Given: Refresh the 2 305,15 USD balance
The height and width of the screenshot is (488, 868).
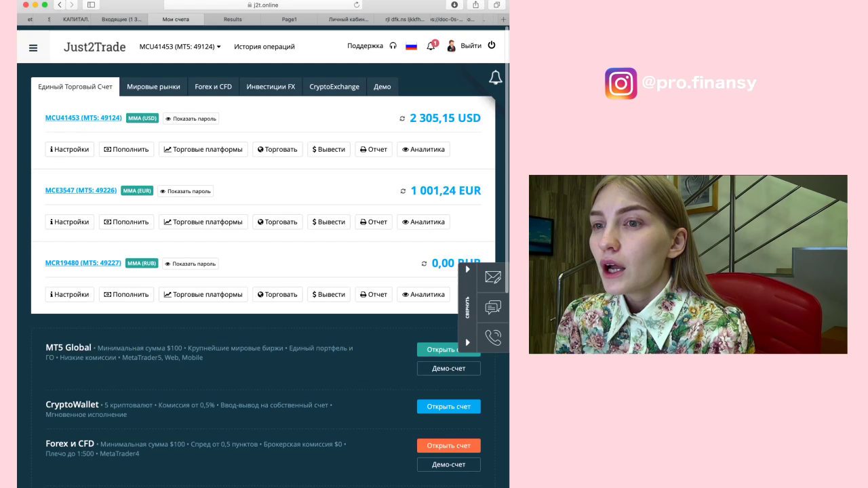Looking at the screenshot, I should pyautogui.click(x=402, y=119).
